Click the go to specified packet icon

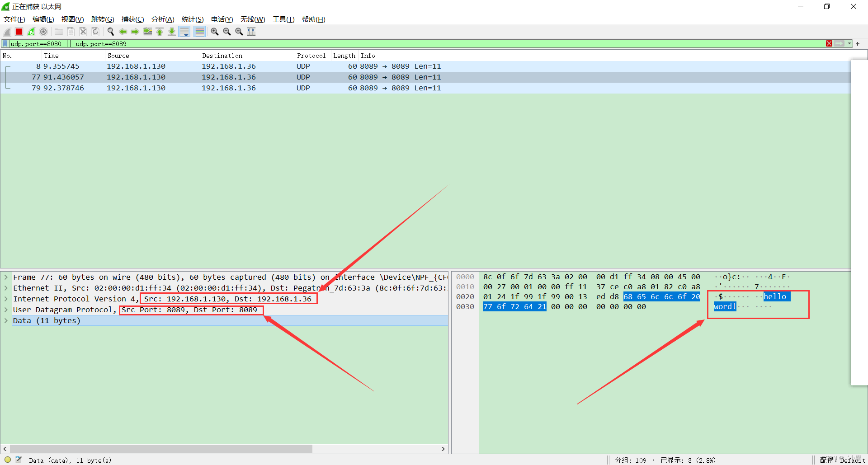[x=147, y=32]
